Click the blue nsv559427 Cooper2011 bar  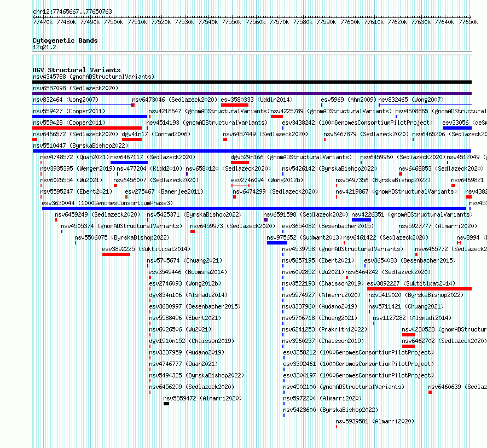tap(90, 117)
